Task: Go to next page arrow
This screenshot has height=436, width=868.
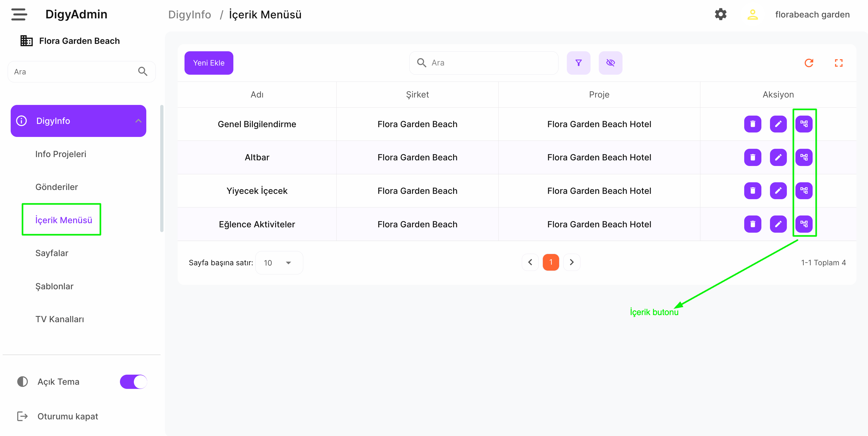Action: pyautogui.click(x=572, y=262)
